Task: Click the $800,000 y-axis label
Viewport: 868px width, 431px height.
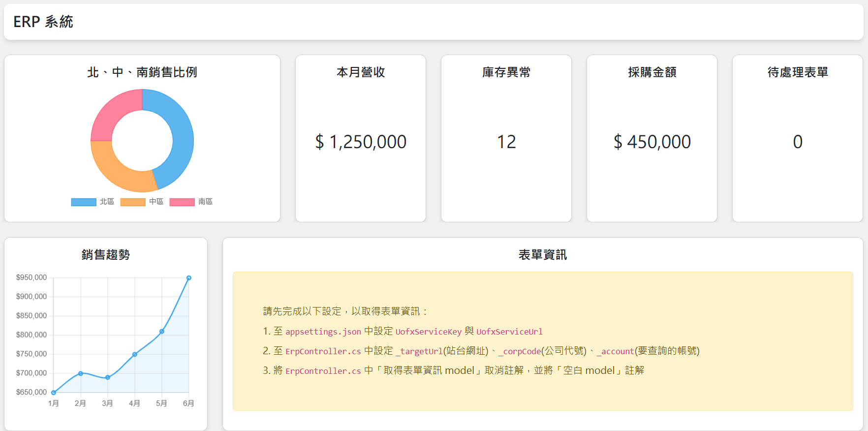Action: 31,335
